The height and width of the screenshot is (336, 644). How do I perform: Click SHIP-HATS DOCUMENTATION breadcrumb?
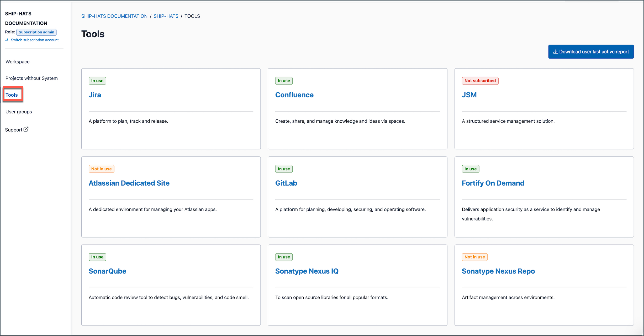114,16
